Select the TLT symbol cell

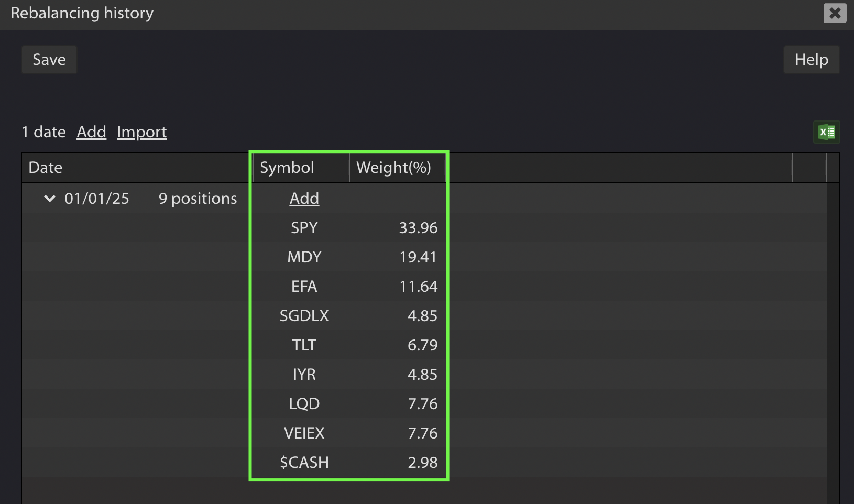tap(304, 345)
